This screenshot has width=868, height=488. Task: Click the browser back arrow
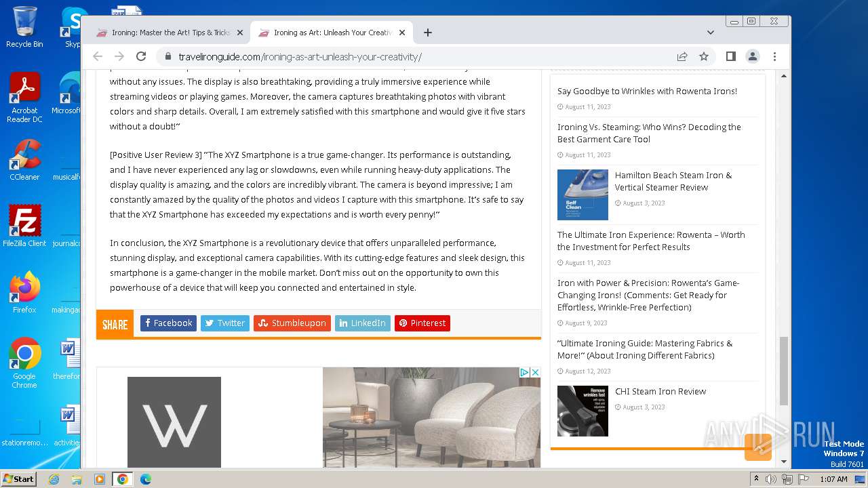tap(98, 57)
